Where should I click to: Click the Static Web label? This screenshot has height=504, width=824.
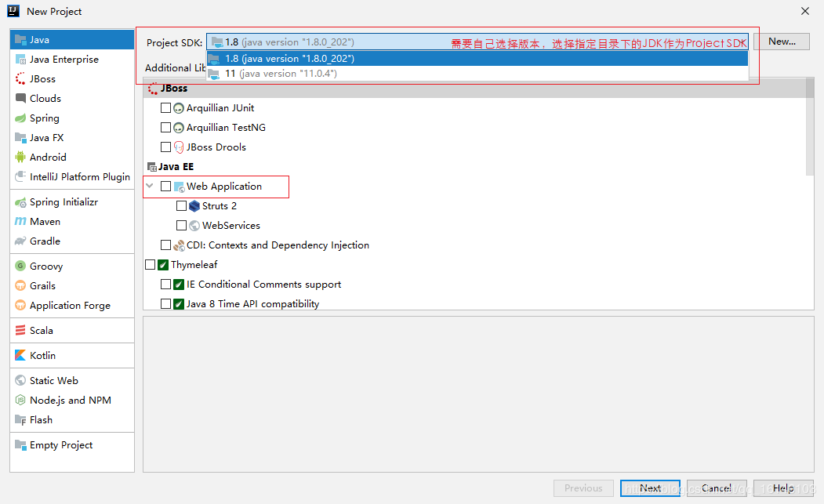point(53,380)
